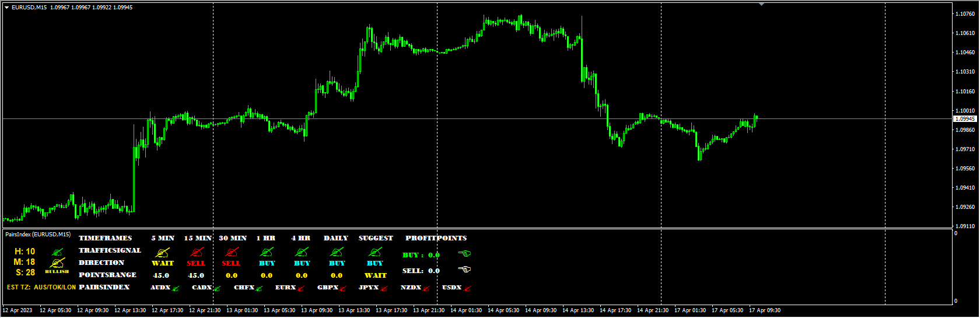Click the PROFITPOINTS header
The image size is (980, 318).
coord(436,238)
